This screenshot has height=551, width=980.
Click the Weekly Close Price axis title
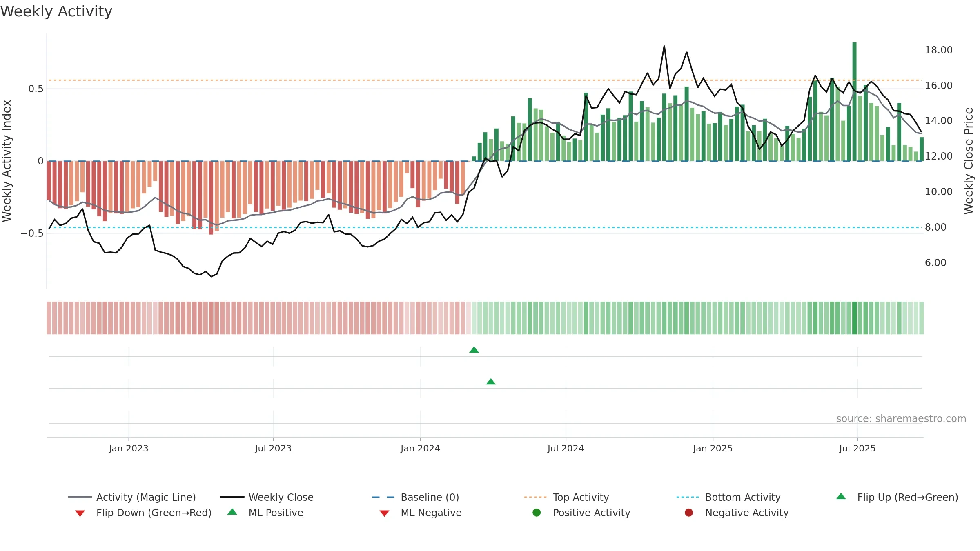click(969, 161)
